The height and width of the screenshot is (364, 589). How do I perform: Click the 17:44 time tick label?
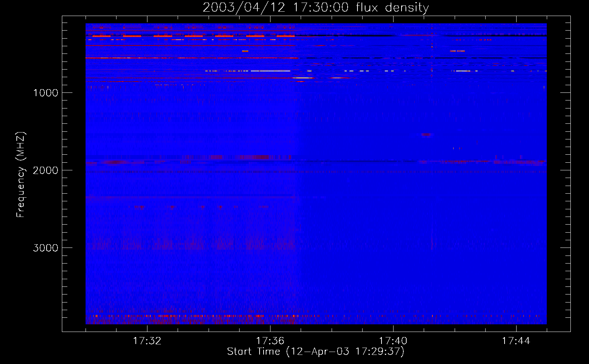(516, 341)
